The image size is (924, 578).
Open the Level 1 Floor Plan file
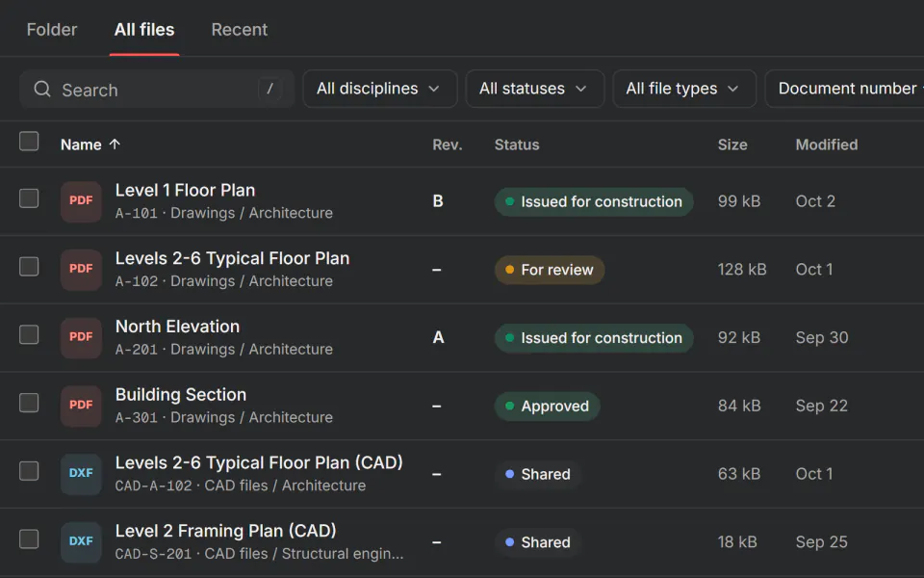coord(185,190)
